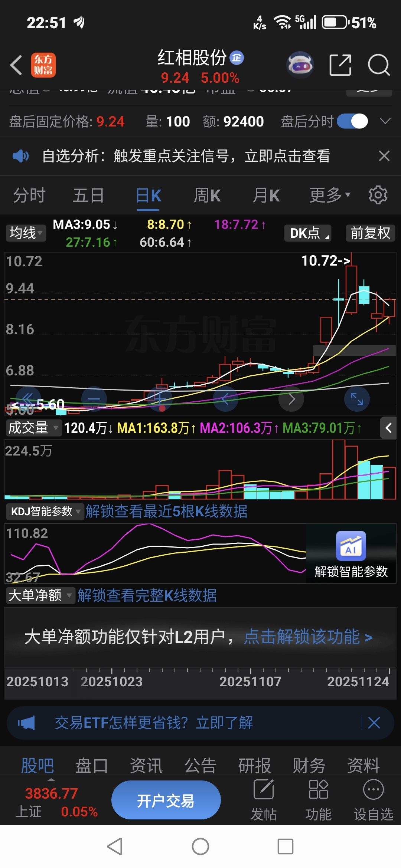Open the 资料 tab
This screenshot has height=868, width=401.
tap(363, 766)
